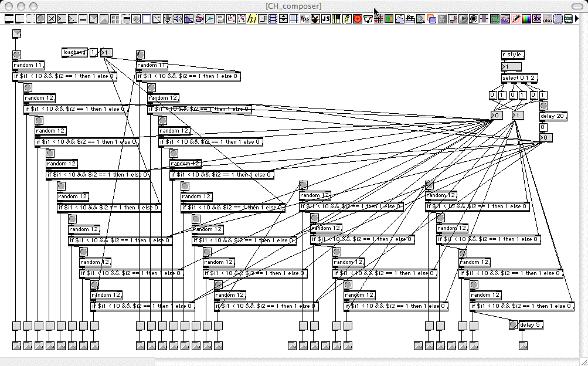The height and width of the screenshot is (366, 588).
Task: Click the toolbar pill button in title bar
Action: tap(577, 6)
